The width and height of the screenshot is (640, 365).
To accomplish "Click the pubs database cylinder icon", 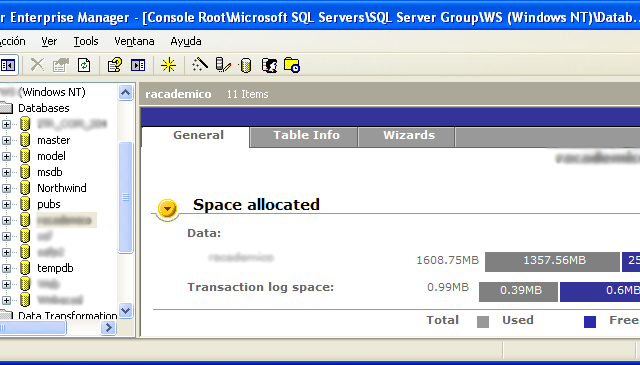I will (25, 204).
